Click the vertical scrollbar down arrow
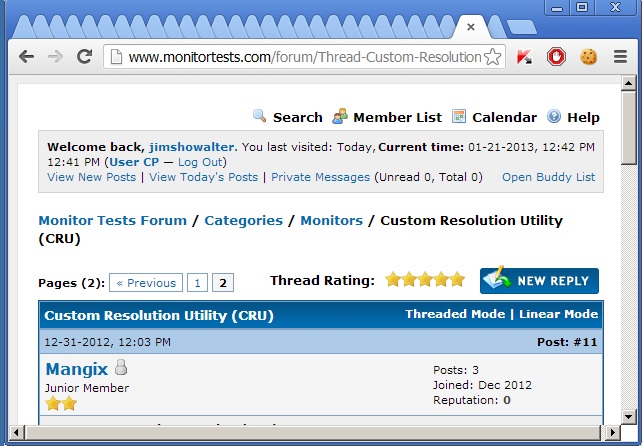The height and width of the screenshot is (446, 642). coord(629,417)
